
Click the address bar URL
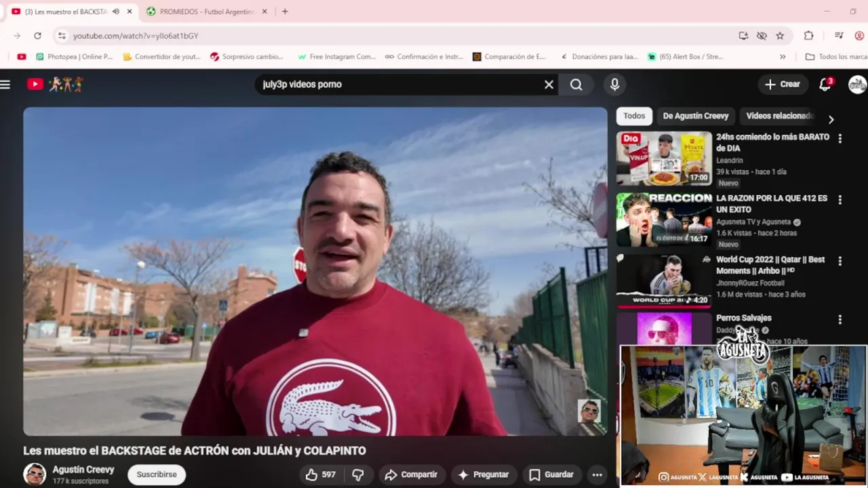(x=136, y=36)
